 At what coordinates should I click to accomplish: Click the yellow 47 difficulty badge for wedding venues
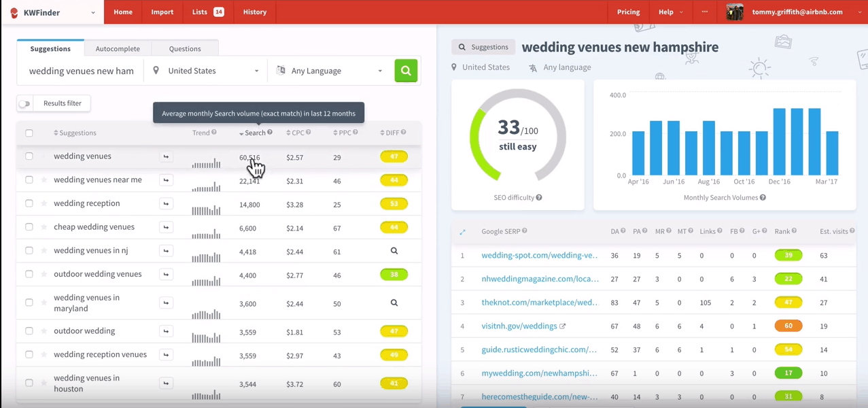pos(394,157)
